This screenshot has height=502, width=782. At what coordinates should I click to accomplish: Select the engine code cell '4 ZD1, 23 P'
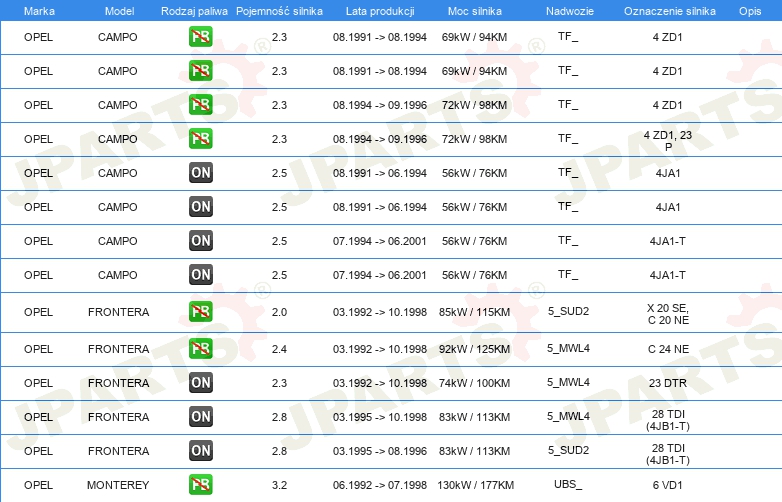point(668,141)
